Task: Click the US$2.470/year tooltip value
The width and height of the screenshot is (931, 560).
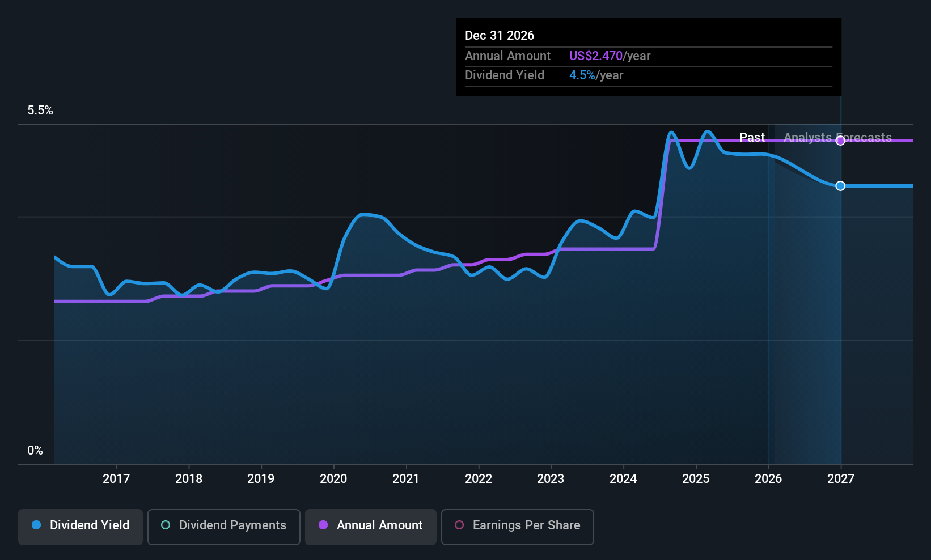Action: click(x=610, y=56)
